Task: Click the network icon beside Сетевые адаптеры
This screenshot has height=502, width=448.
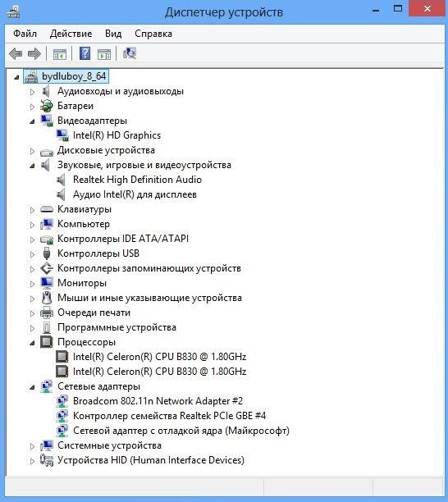Action: (x=47, y=386)
